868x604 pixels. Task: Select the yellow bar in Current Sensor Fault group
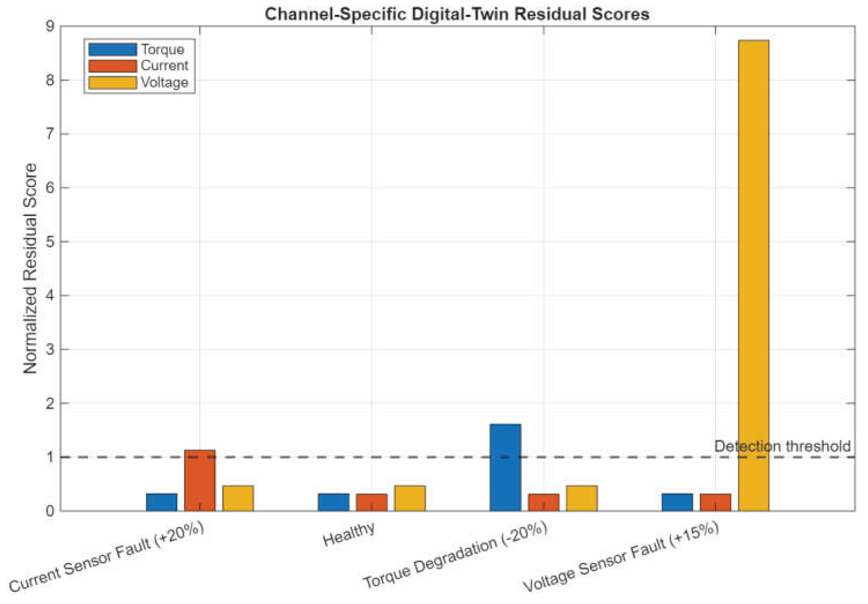tap(238, 498)
